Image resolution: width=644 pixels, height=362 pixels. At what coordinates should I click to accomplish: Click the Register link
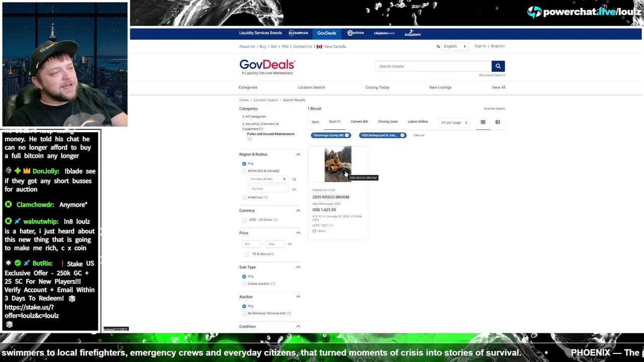pyautogui.click(x=498, y=46)
